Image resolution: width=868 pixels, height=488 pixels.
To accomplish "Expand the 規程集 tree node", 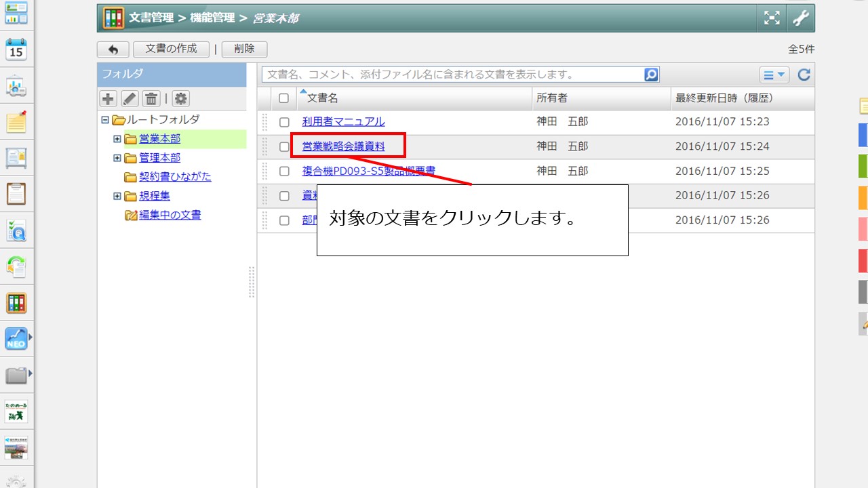I will click(x=116, y=196).
